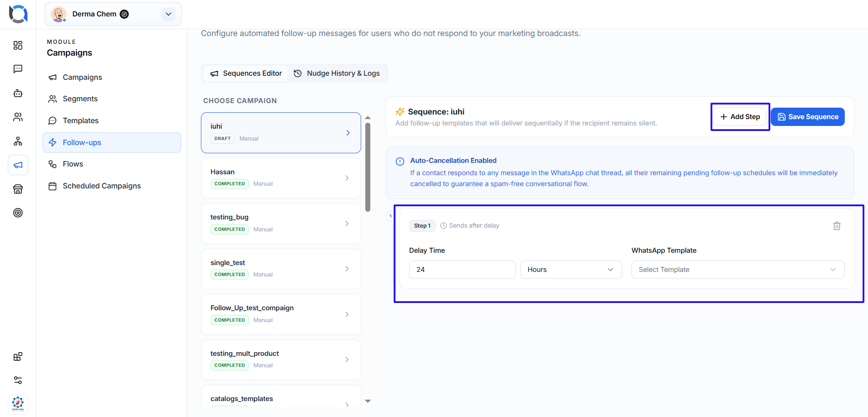Select the Follow_Up_test_compaign campaign card
Viewport: 868px width, 417px height.
coord(281,314)
